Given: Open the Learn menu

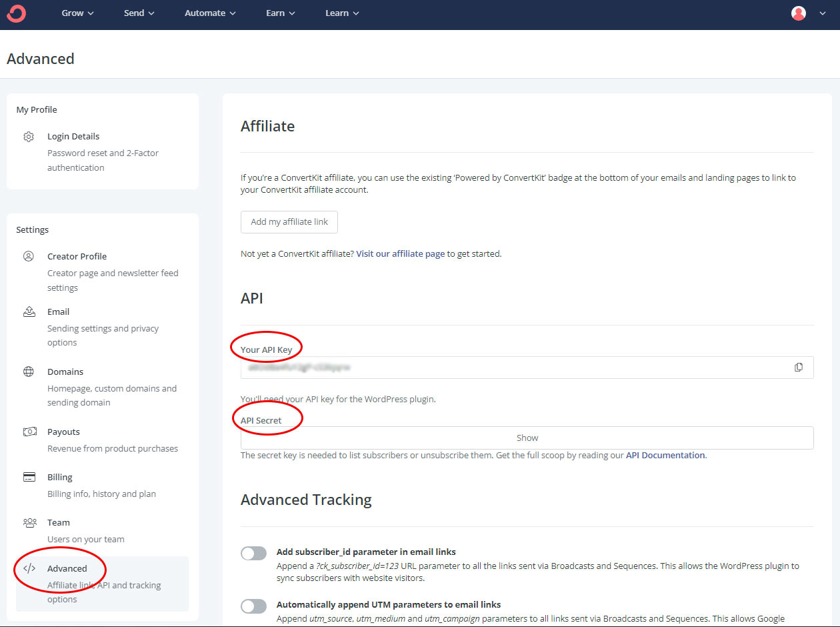Looking at the screenshot, I should point(342,13).
